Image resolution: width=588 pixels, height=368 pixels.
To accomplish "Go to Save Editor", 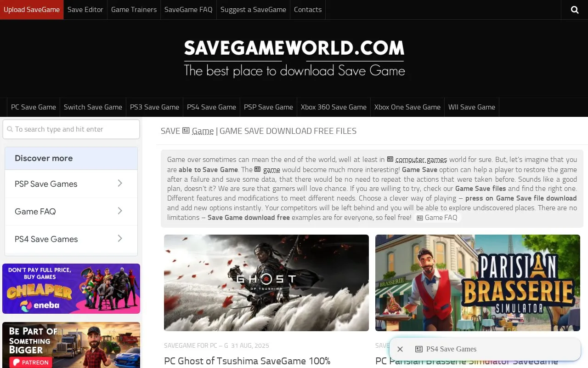I will [85, 10].
